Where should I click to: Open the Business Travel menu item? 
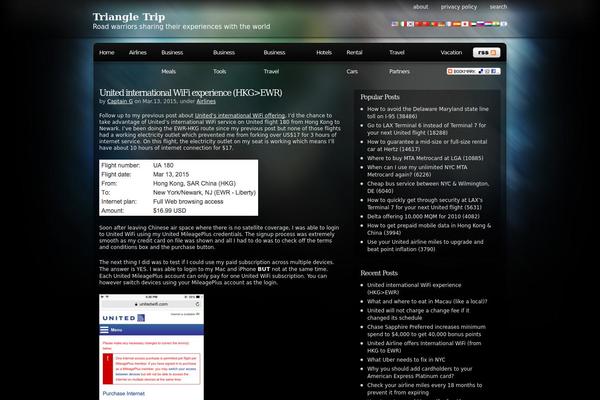[274, 62]
